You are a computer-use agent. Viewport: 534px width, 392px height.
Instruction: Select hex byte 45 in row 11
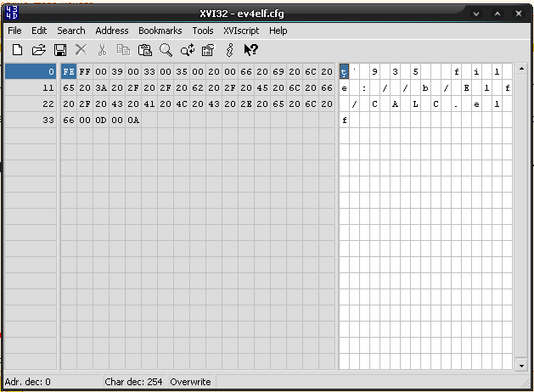click(x=262, y=87)
